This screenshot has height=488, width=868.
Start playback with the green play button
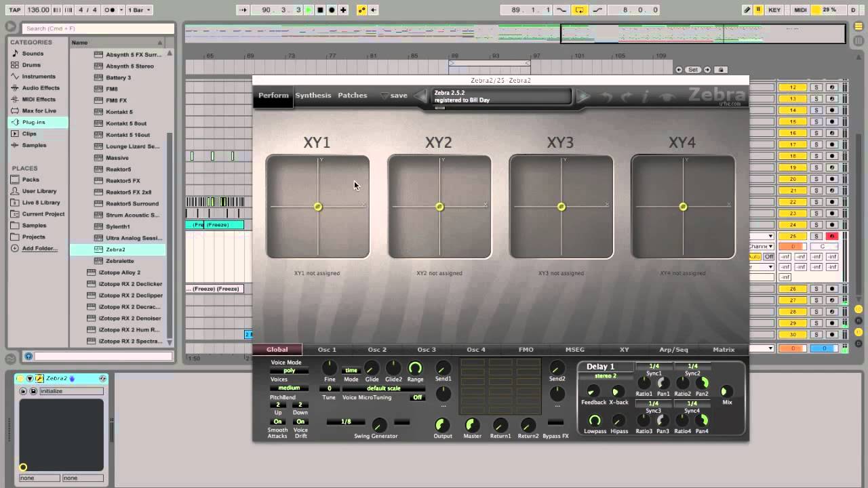coord(309,10)
